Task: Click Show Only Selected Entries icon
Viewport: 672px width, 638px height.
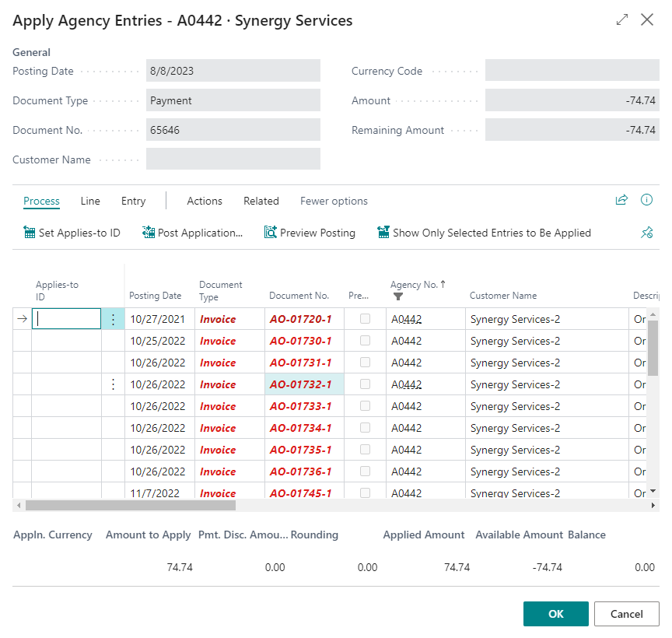Action: point(383,233)
